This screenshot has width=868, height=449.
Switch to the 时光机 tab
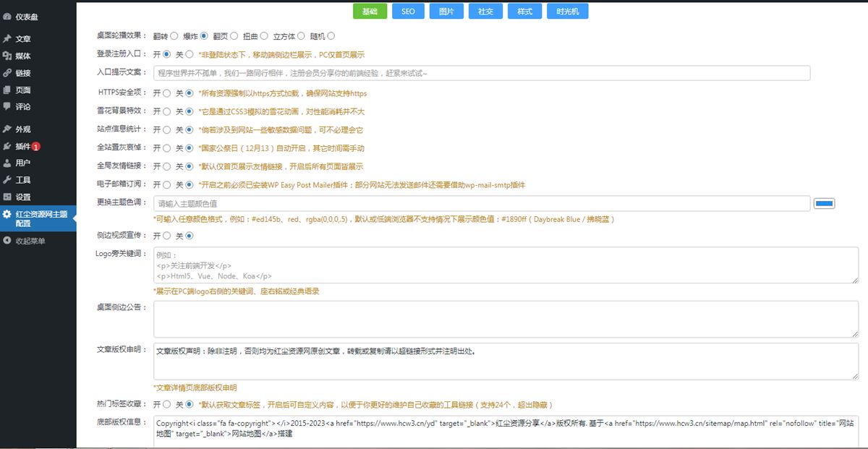(x=568, y=12)
